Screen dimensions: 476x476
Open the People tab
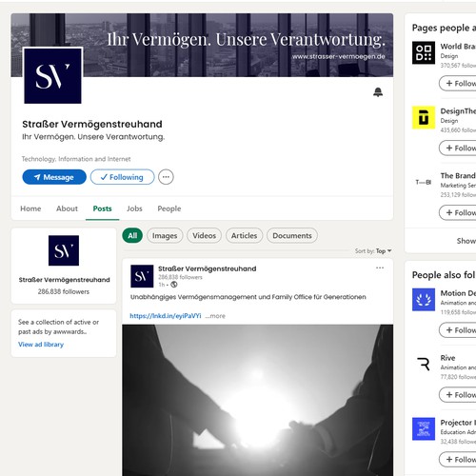169,208
